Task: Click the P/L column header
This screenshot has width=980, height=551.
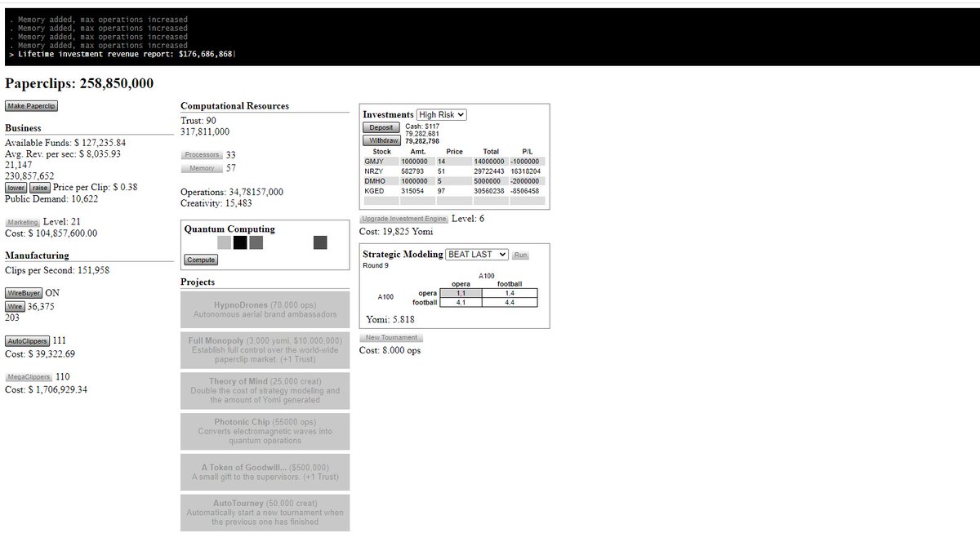Action: [x=528, y=152]
